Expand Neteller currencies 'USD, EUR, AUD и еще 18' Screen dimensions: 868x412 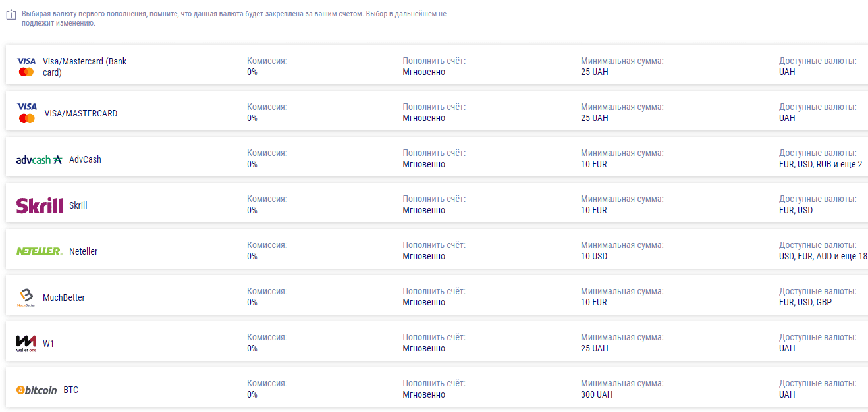(822, 257)
